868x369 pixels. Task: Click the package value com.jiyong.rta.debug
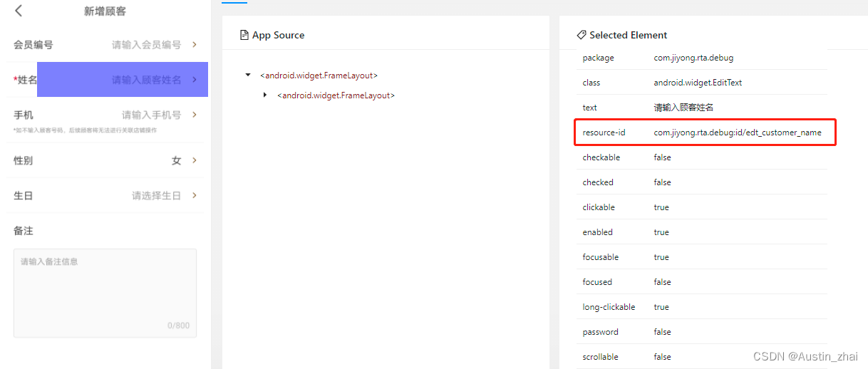693,58
